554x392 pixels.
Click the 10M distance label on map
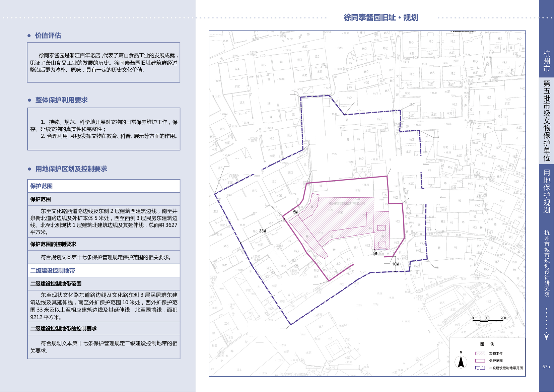(396, 264)
